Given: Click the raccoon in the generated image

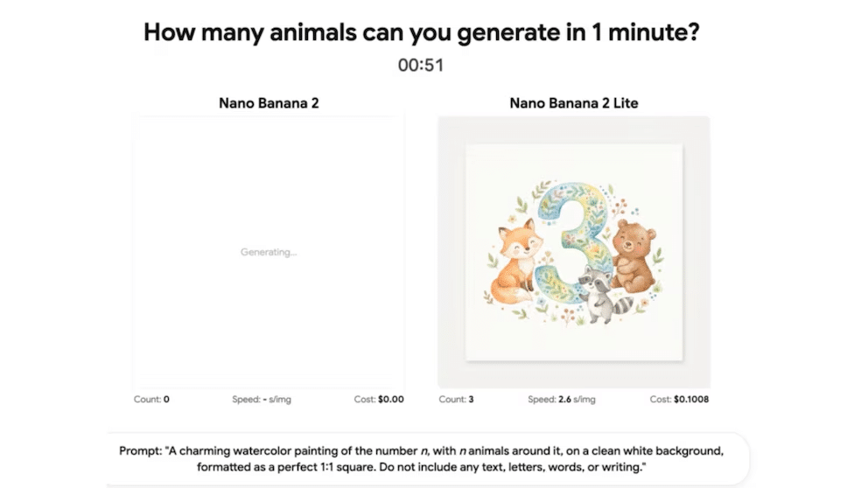Looking at the screenshot, I should (602, 293).
